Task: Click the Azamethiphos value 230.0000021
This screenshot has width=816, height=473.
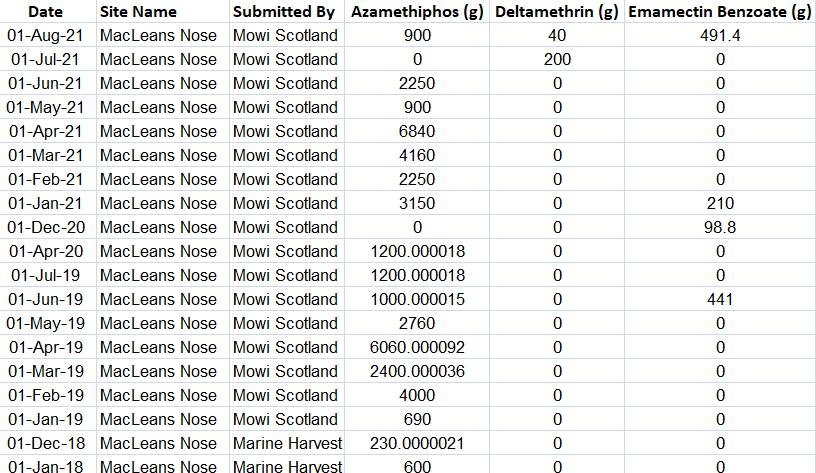Action: pyautogui.click(x=417, y=443)
